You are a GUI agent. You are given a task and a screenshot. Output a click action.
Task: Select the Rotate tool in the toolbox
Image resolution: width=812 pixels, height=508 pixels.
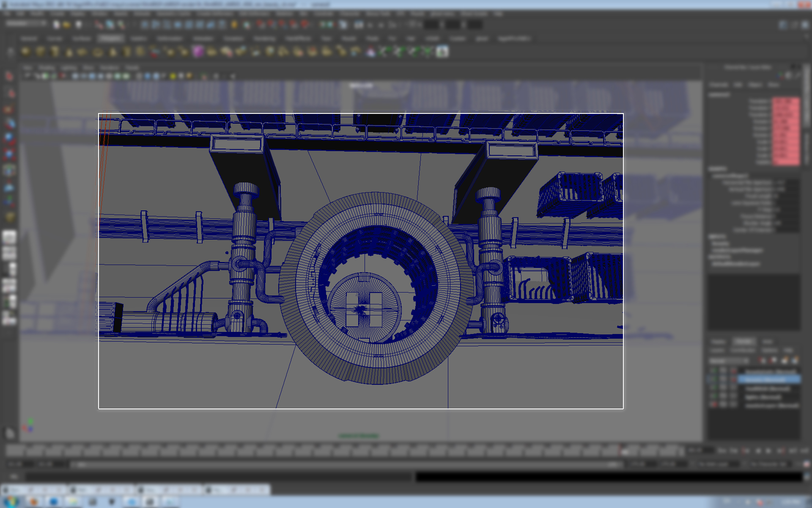coord(9,138)
